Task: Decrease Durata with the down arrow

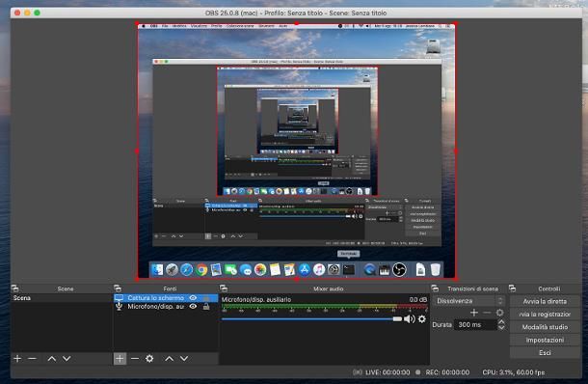Action: coord(501,328)
